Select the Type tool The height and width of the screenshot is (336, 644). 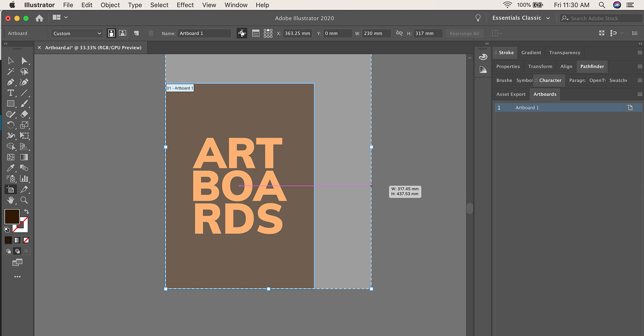(x=10, y=93)
